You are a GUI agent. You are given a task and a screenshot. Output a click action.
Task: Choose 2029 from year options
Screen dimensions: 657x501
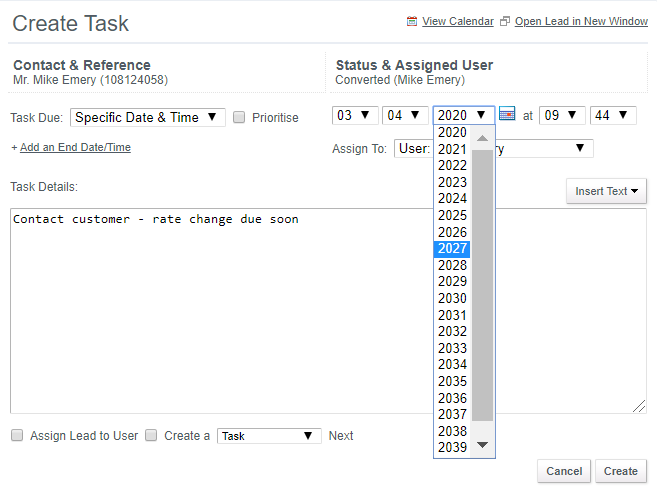click(452, 281)
